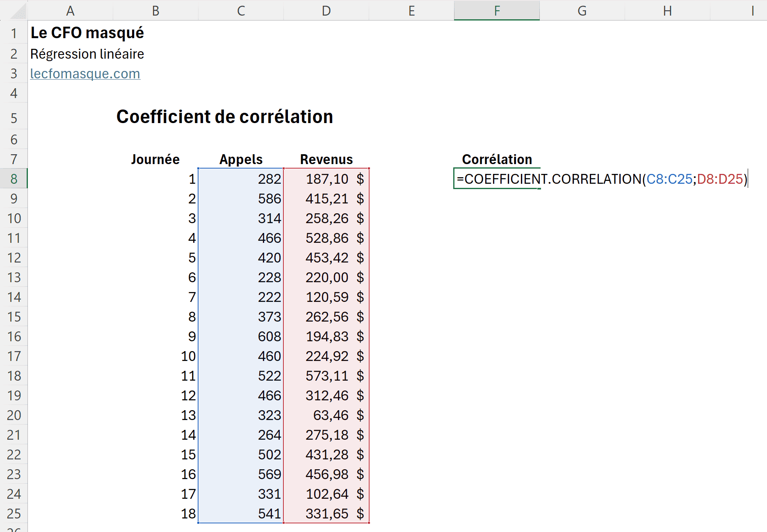The image size is (767, 532).
Task: Select the Journée column header cell
Action: [155, 159]
